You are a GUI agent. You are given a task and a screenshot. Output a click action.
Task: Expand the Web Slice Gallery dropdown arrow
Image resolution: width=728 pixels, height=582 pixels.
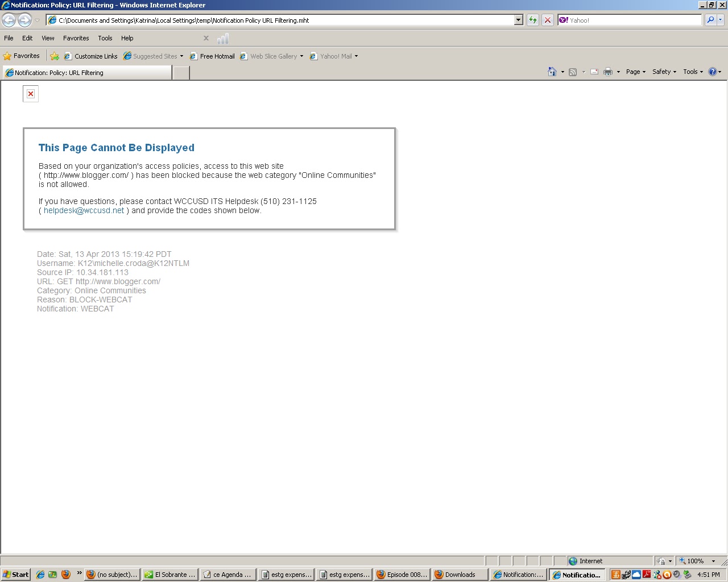tap(302, 56)
